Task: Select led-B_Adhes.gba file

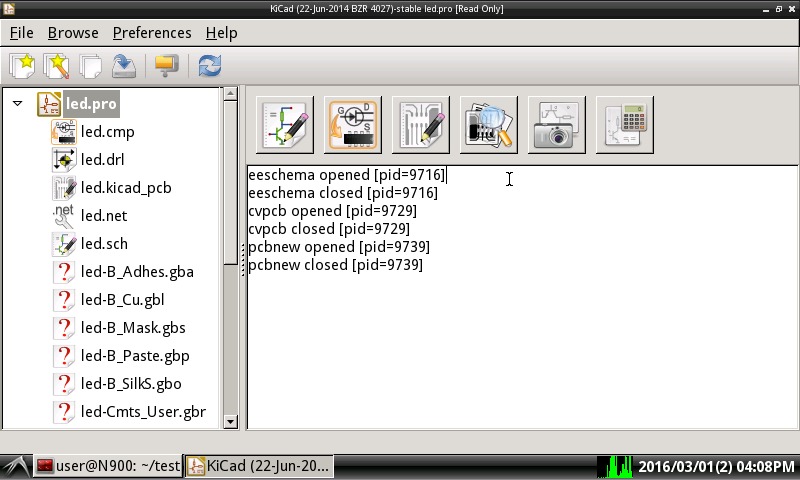Action: (x=137, y=272)
